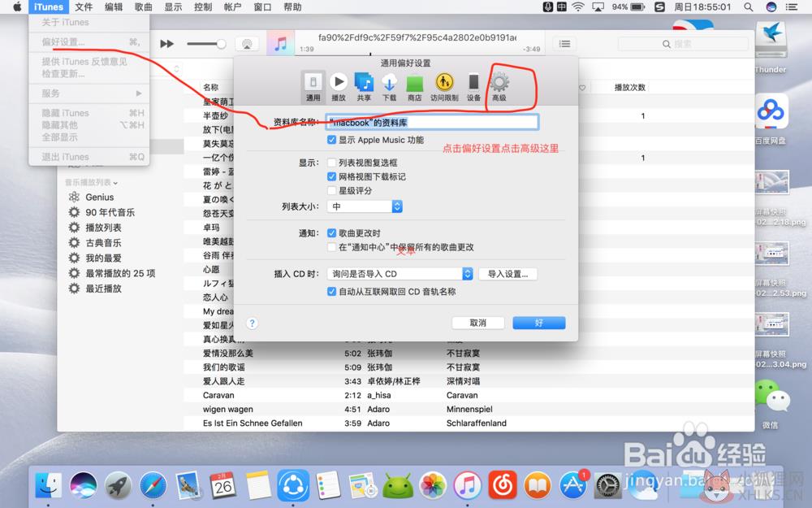Click the Wi-Fi icon in menu bar
Screen dimensions: 812x508
click(x=578, y=7)
